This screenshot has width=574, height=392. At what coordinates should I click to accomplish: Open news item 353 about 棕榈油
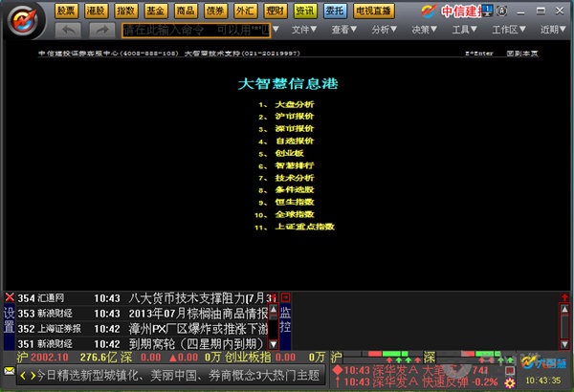coord(143,314)
